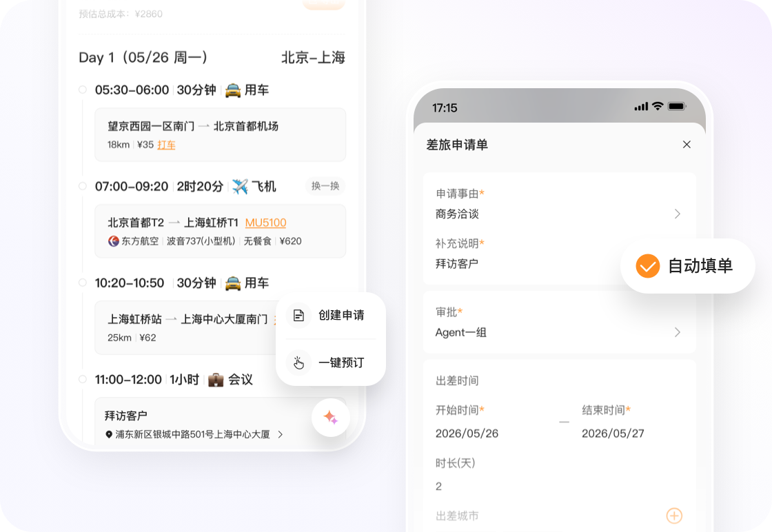Viewport: 772px width, 532px height.
Task: Open the 望京西园一区南门 to 北京首都机场 ride card
Action: tap(220, 135)
